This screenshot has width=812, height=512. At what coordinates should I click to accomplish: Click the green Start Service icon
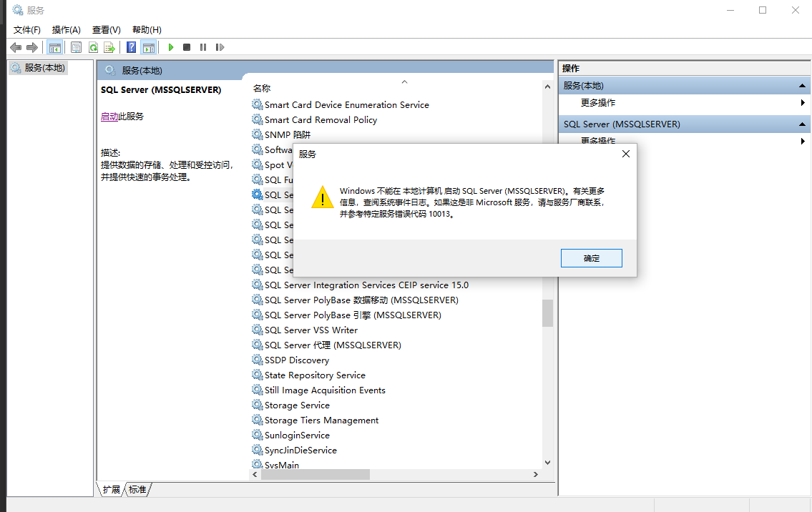click(x=171, y=48)
